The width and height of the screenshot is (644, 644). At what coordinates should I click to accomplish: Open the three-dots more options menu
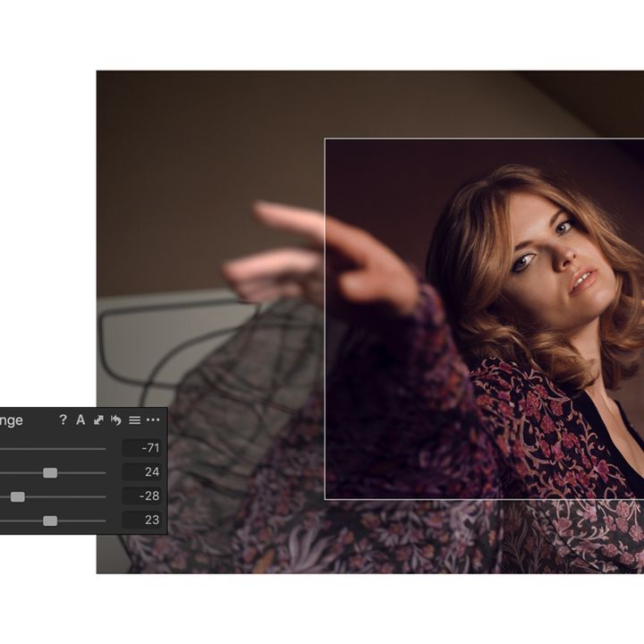coord(153,419)
